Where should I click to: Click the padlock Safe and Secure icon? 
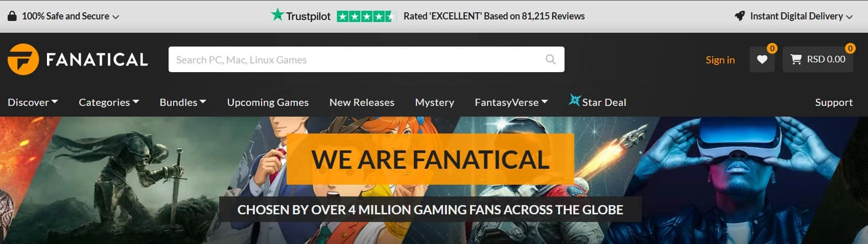(x=12, y=16)
